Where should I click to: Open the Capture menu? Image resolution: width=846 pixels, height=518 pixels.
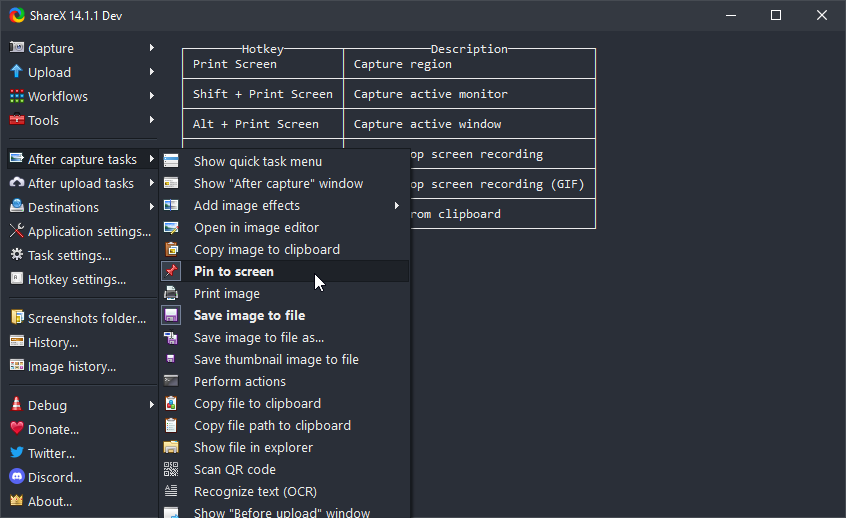tap(83, 48)
